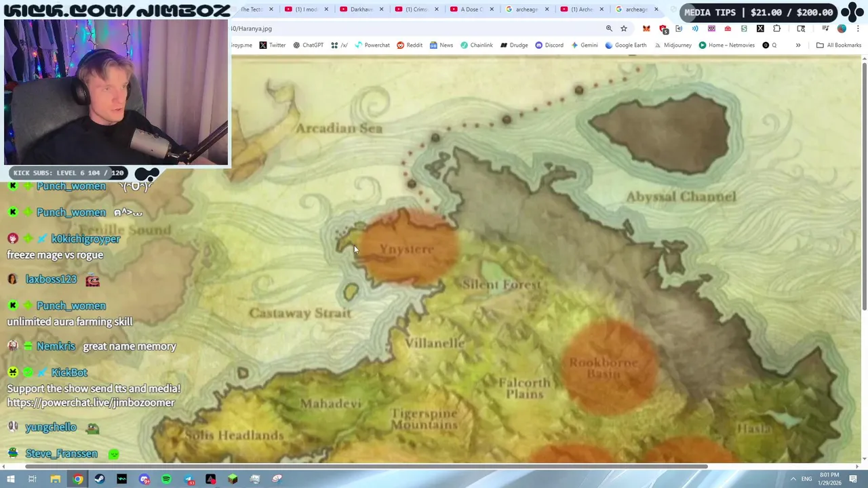Open the Extensions puzzle piece menu
This screenshot has height=488, width=868.
[777, 28]
